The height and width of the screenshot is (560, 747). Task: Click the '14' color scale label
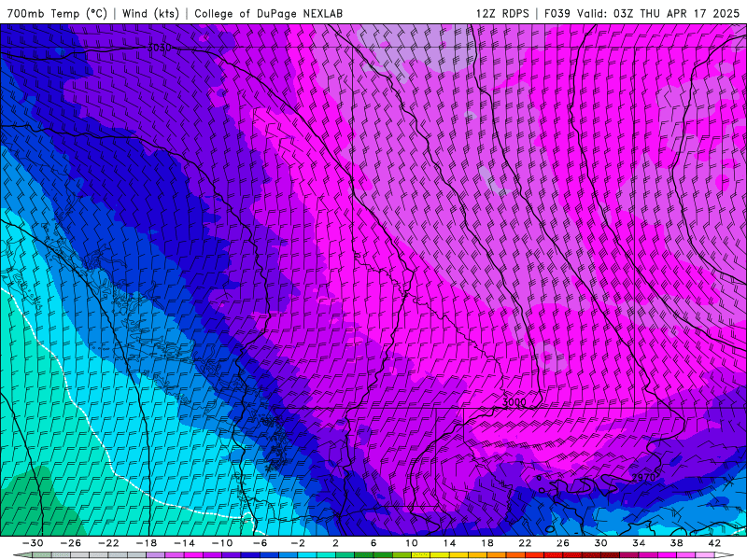tap(449, 543)
